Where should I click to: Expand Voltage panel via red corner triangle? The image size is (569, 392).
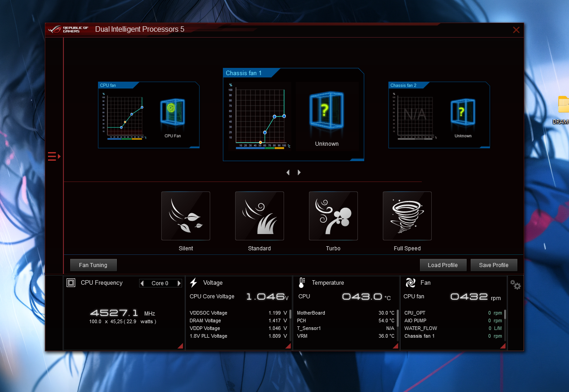point(288,346)
